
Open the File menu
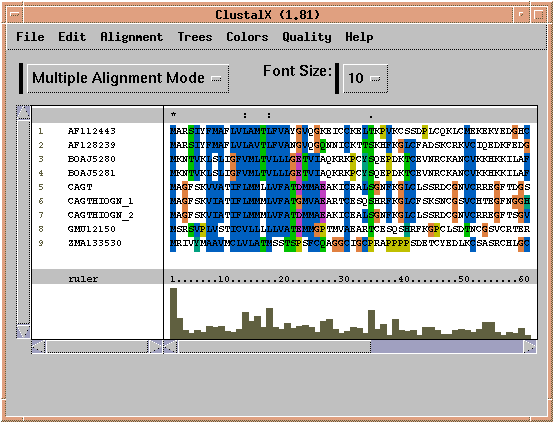point(30,37)
